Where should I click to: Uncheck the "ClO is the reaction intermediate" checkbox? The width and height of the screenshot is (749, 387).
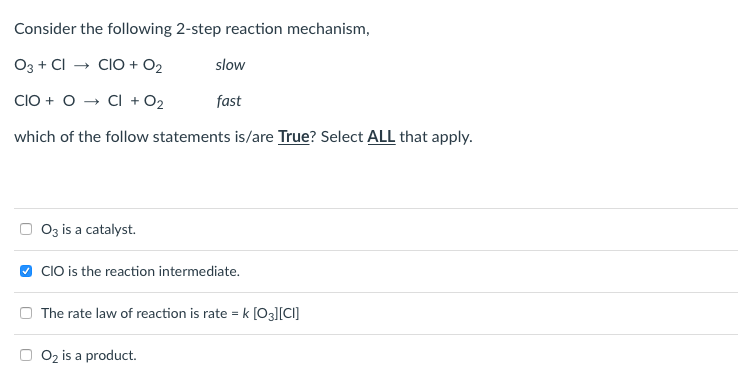(x=26, y=271)
